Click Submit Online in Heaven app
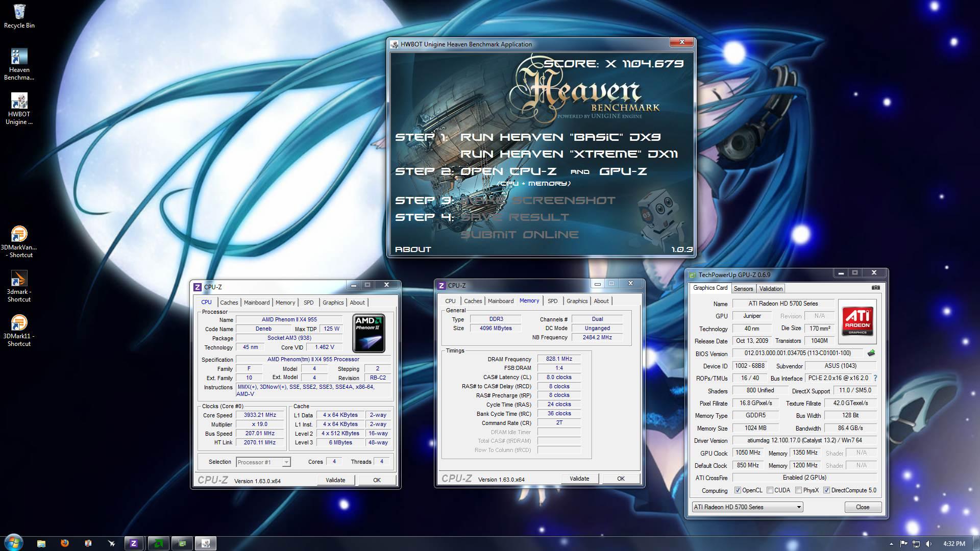Viewport: 980px width, 551px height. click(x=520, y=235)
